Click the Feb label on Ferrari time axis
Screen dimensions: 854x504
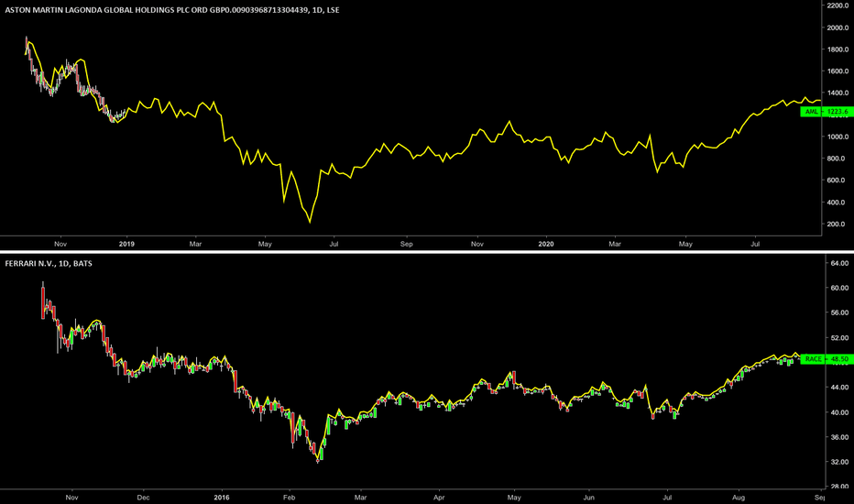point(289,498)
